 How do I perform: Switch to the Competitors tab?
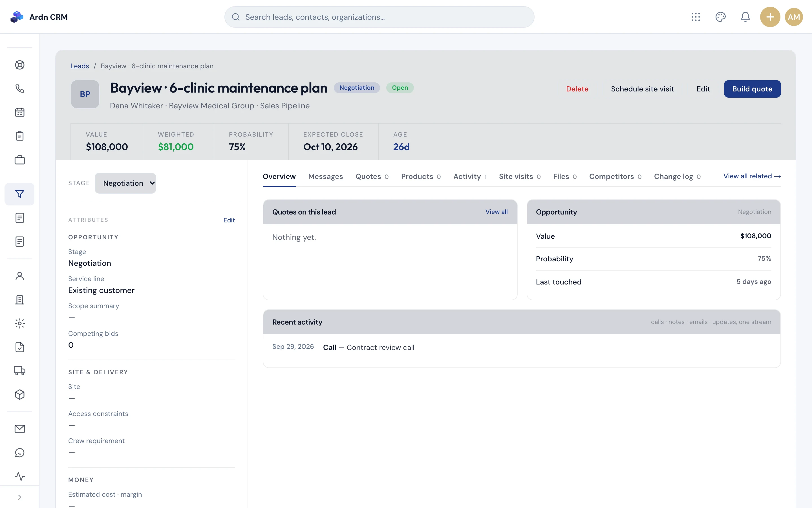(615, 176)
